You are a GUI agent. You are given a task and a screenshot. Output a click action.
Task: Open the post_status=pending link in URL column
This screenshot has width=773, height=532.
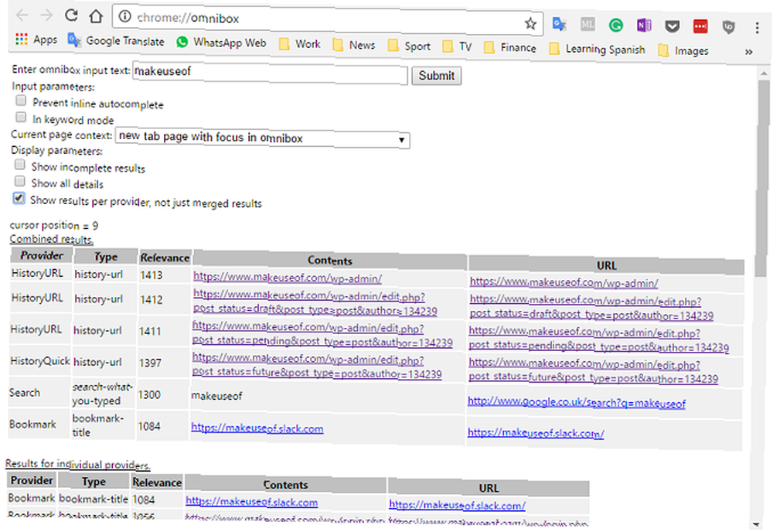[x=598, y=339]
